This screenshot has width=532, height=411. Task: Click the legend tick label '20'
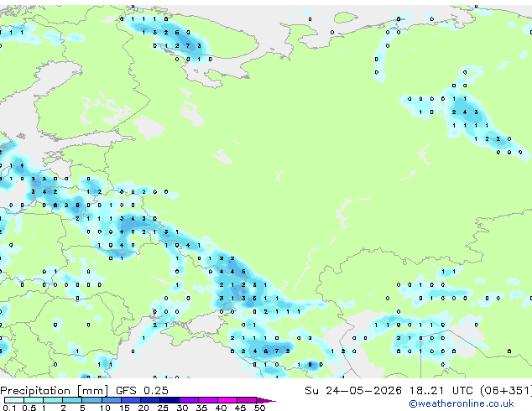coord(143,408)
